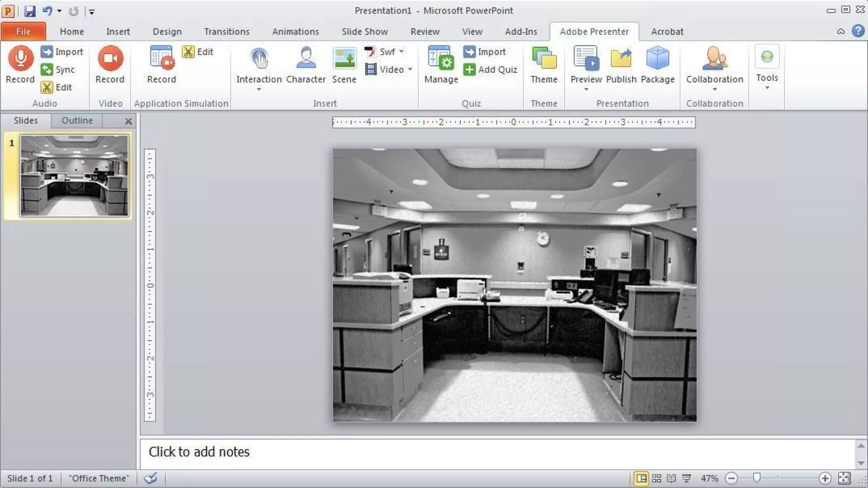The width and height of the screenshot is (868, 488).
Task: Open the Scene insert icon
Action: point(344,59)
